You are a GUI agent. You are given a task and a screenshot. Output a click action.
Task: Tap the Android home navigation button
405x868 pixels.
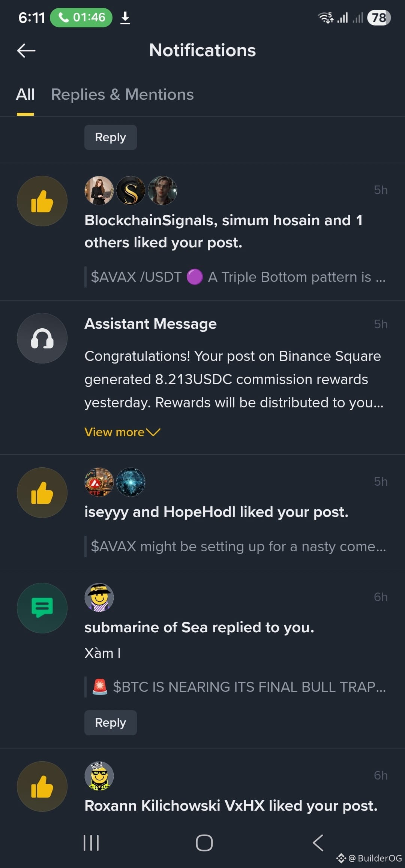204,843
